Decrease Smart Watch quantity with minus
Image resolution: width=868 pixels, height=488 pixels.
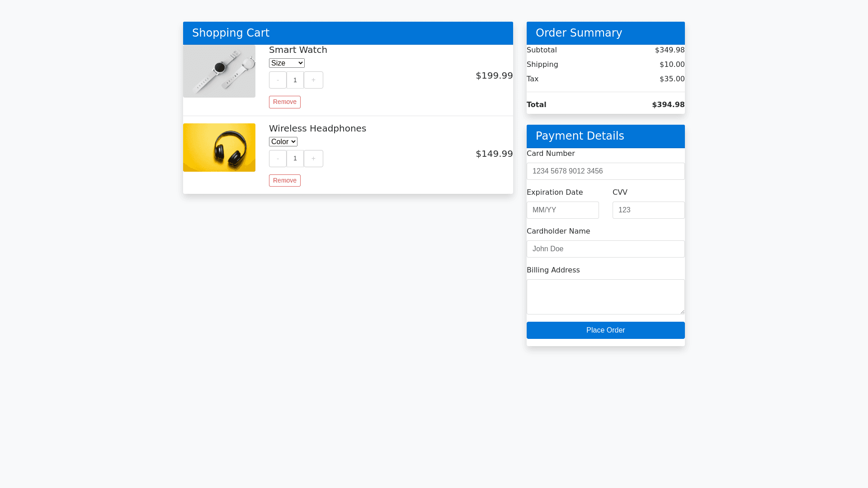278,80
